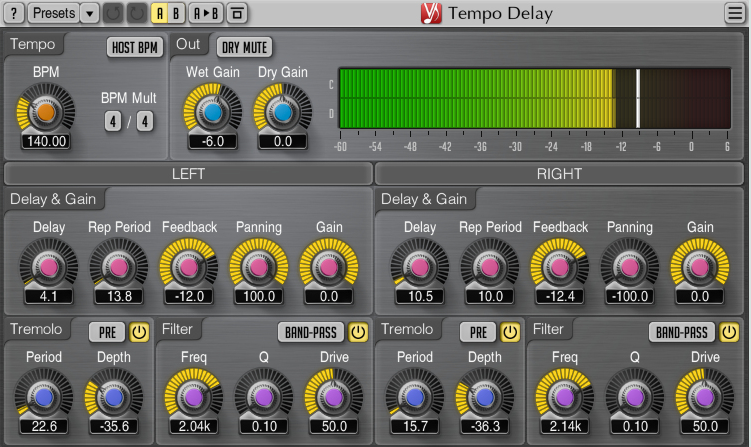Expand the Presets dropdown arrow
The height and width of the screenshot is (447, 751).
(x=90, y=13)
